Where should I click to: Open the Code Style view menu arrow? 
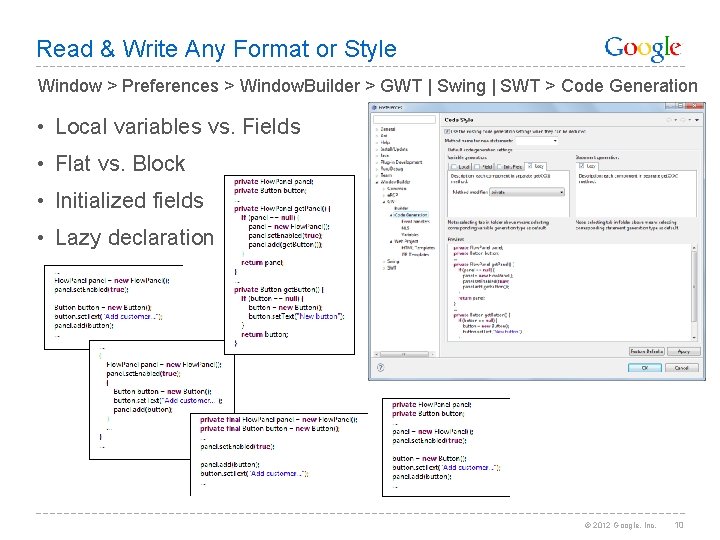coord(697,120)
